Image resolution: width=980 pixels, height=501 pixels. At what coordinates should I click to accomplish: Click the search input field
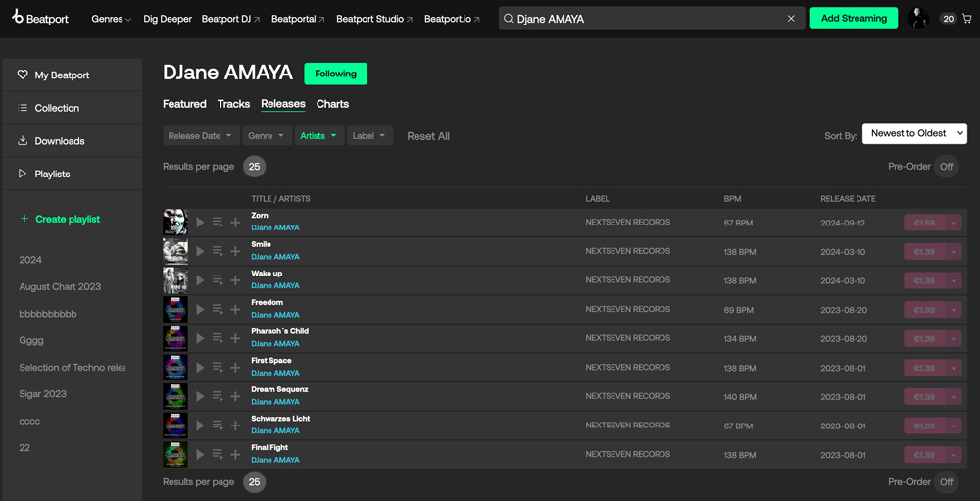click(650, 19)
